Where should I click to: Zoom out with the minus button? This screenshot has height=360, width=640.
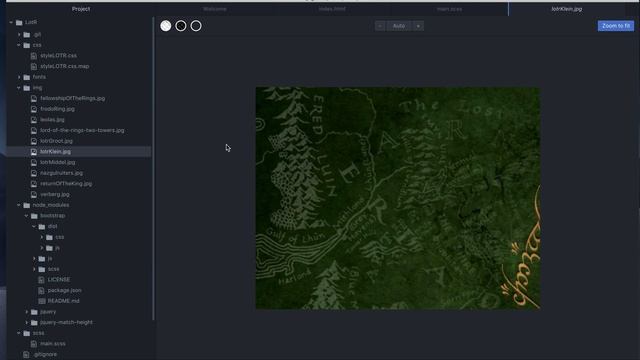380,26
